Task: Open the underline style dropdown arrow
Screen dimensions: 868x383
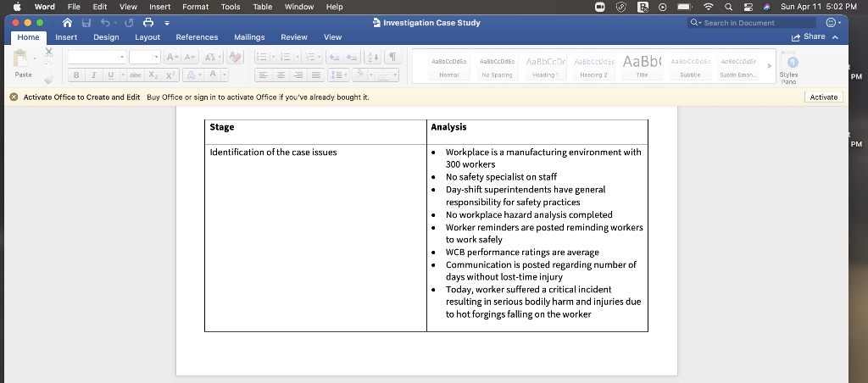Action: pos(122,75)
